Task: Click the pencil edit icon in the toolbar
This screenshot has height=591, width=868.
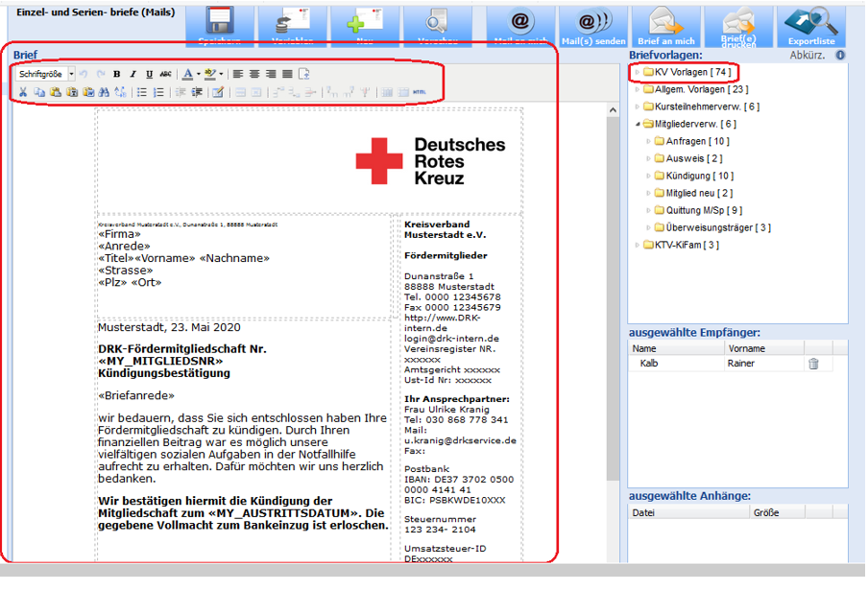Action: [x=218, y=92]
